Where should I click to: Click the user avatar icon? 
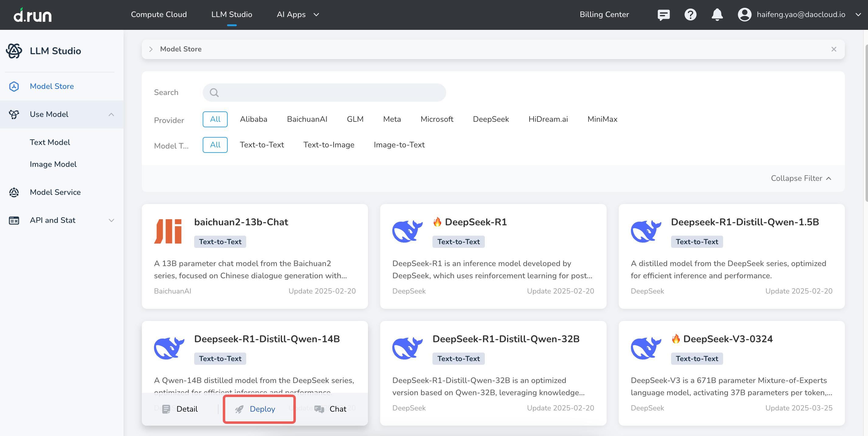(x=744, y=15)
